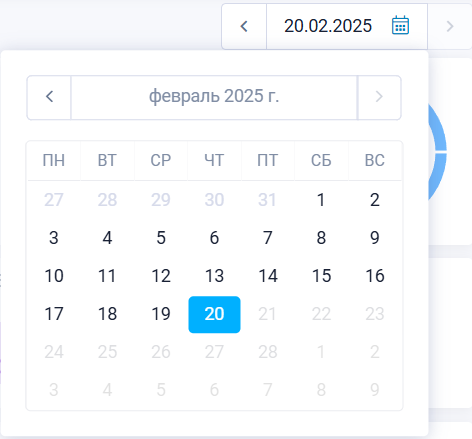Choose day 6 in the Thursday column

(214, 238)
